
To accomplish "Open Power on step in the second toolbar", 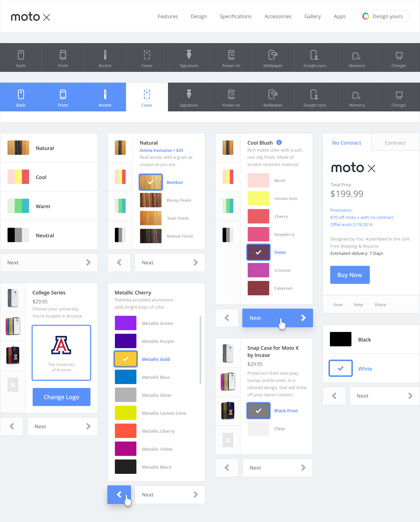I will pyautogui.click(x=231, y=97).
